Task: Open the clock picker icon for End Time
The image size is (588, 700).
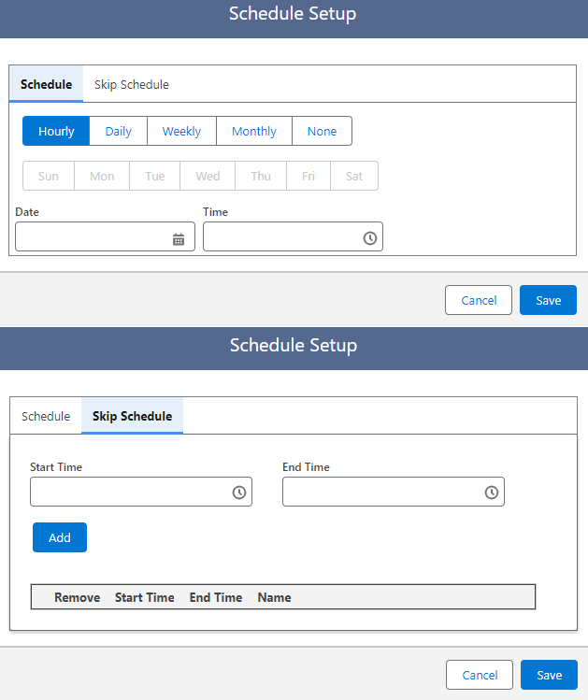Action: (492, 493)
